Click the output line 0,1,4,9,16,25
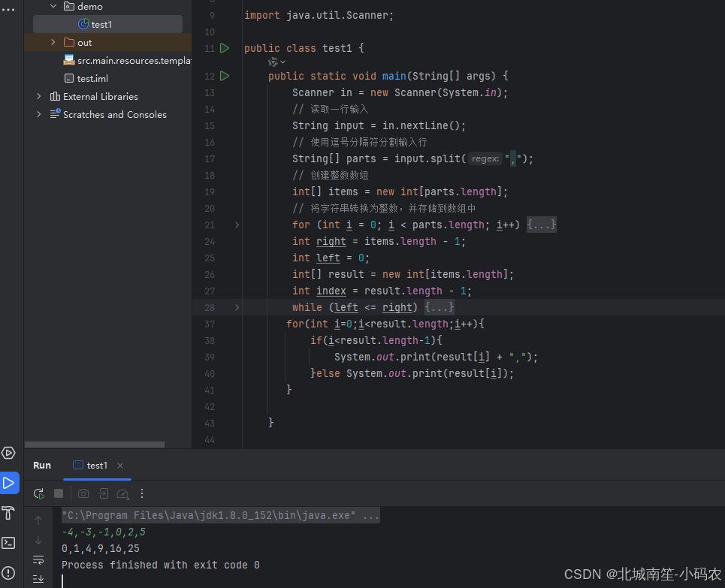The height and width of the screenshot is (588, 725). point(101,549)
